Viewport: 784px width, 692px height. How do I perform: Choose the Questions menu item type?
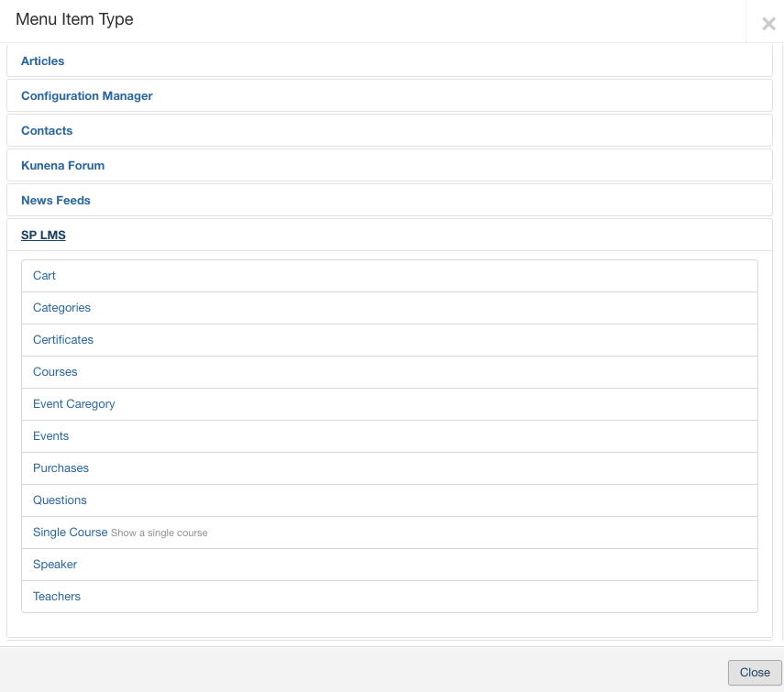coord(60,500)
